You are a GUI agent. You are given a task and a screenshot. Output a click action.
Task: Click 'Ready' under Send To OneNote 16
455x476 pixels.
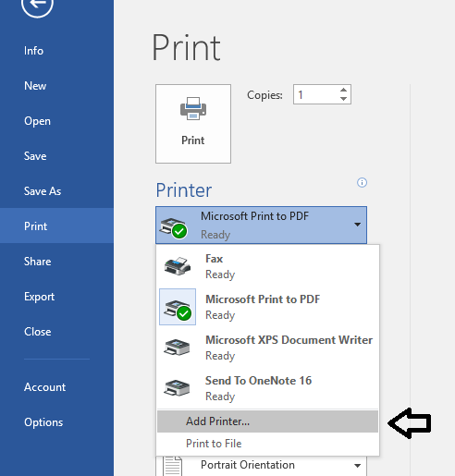click(220, 397)
